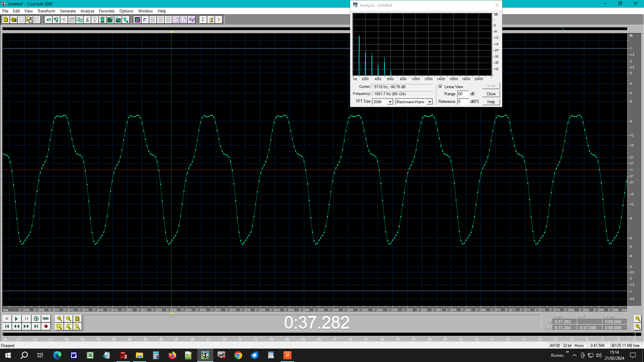Zoom to left edge of selection
Screen dimensions: 644x362
[68, 326]
